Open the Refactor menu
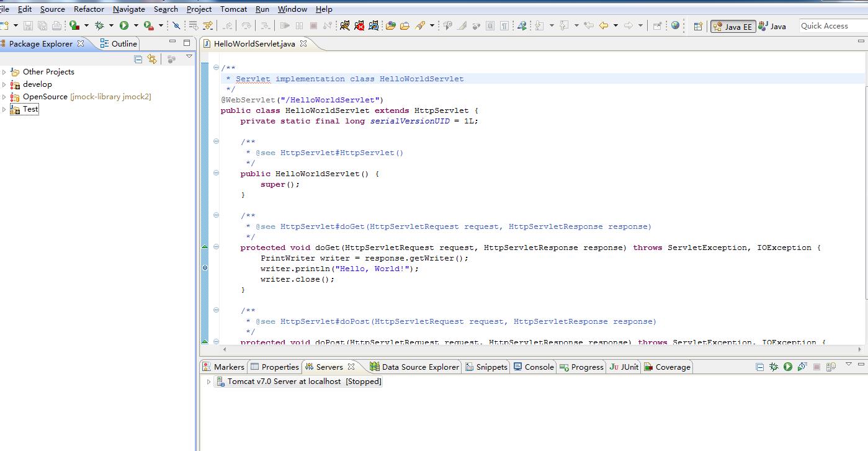The height and width of the screenshot is (451, 868). [x=89, y=9]
